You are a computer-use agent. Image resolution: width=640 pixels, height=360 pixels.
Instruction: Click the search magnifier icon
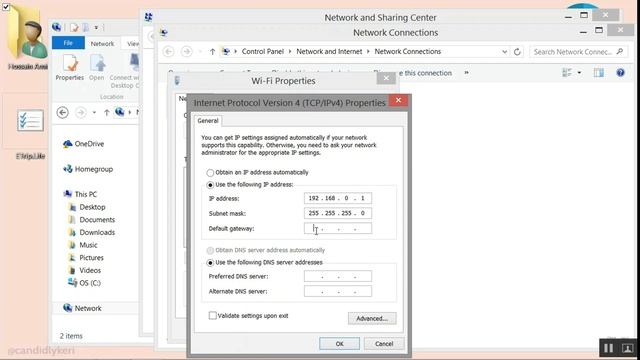620,51
